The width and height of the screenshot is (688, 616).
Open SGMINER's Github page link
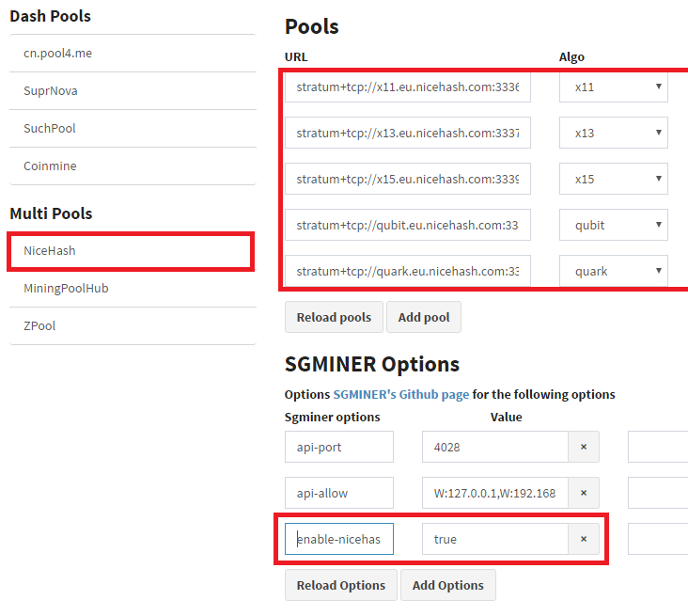click(x=401, y=394)
